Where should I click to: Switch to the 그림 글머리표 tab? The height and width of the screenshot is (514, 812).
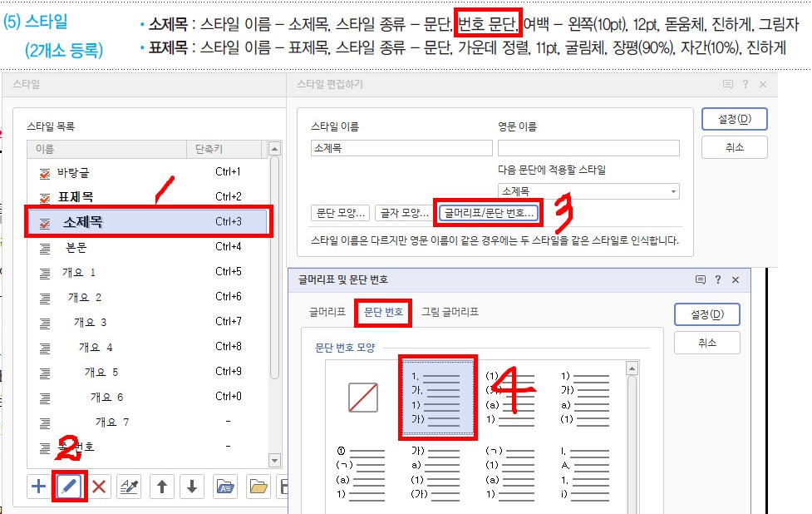[x=450, y=312]
